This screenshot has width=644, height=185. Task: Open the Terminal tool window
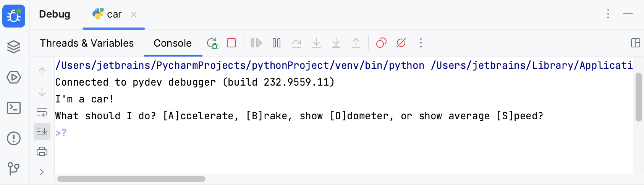tap(14, 108)
